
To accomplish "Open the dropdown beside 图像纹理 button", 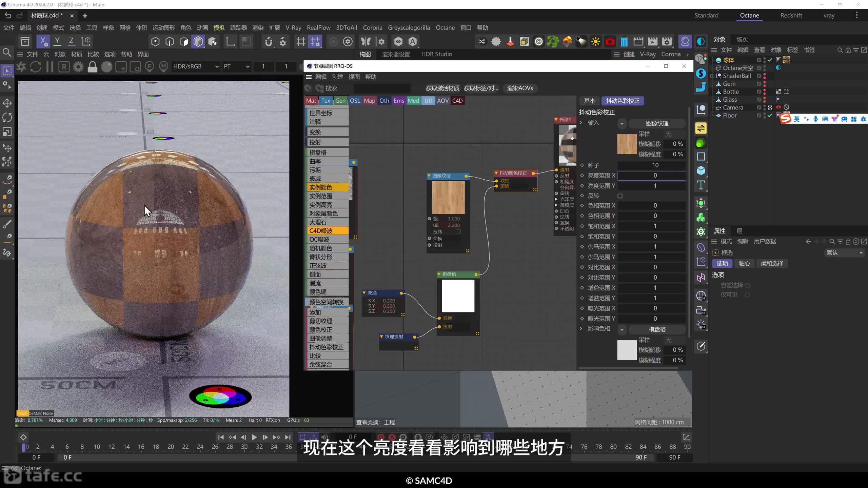I will tap(622, 124).
